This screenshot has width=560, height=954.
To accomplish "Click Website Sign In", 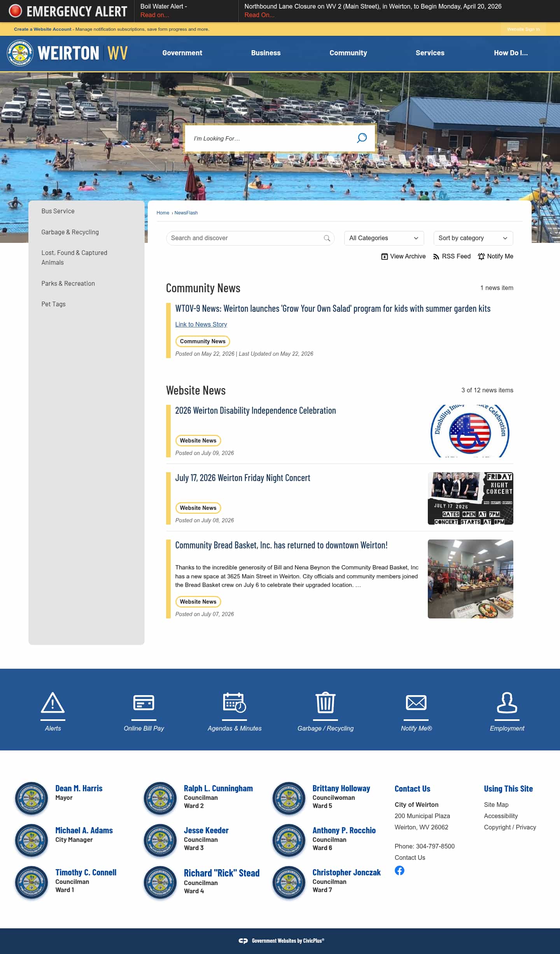I will tap(523, 29).
